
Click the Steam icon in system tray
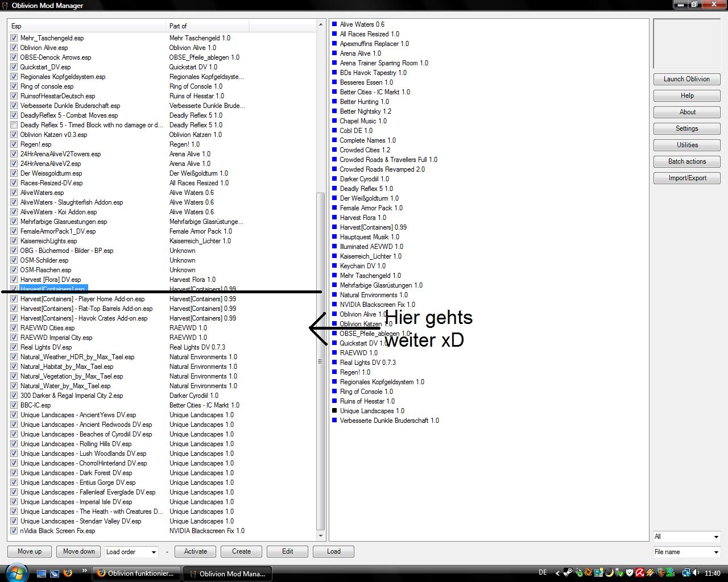568,573
